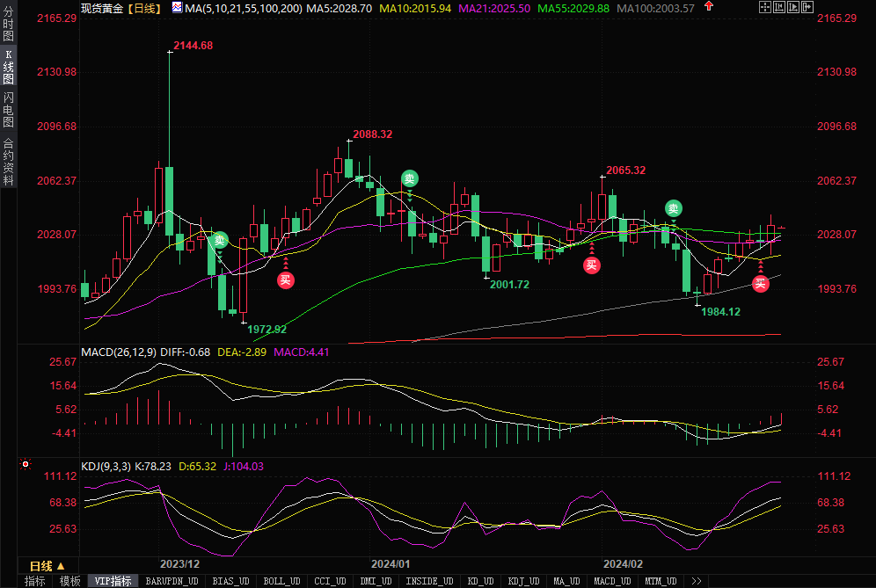
Task: Open the 日线 period selector dropdown
Action: 47,566
